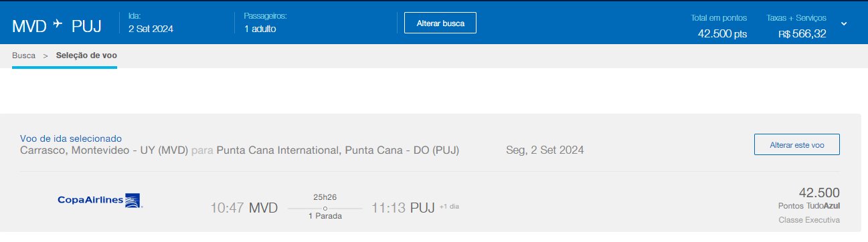Open the Busca breadcrumb link
The width and height of the screenshot is (868, 242).
click(23, 55)
